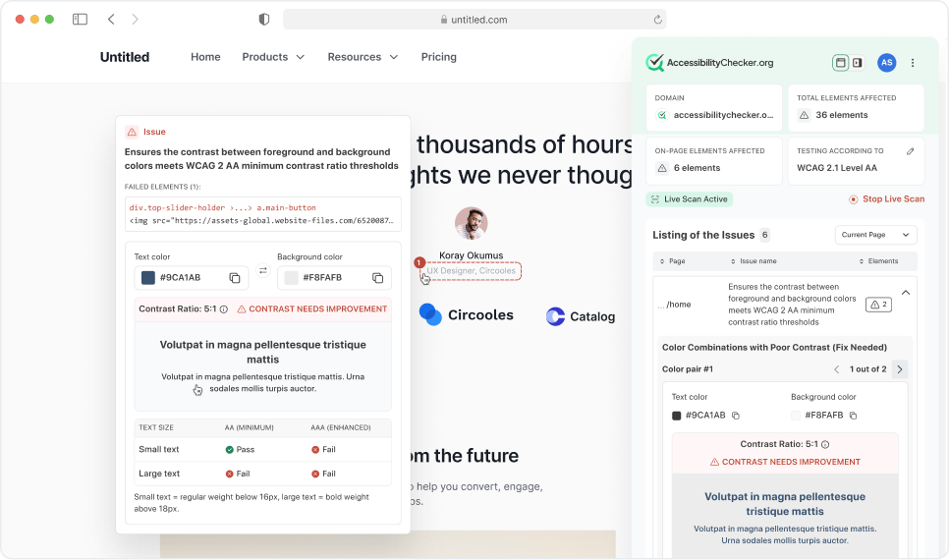Click the accessibilitychecker.o... domain value
This screenshot has height=560, width=949.
pyautogui.click(x=723, y=115)
